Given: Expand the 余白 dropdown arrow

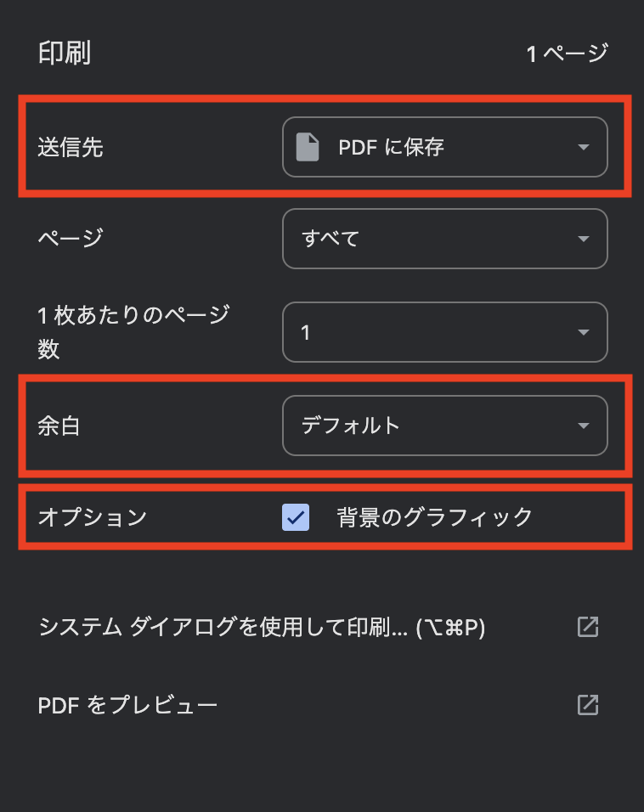Looking at the screenshot, I should [x=584, y=426].
